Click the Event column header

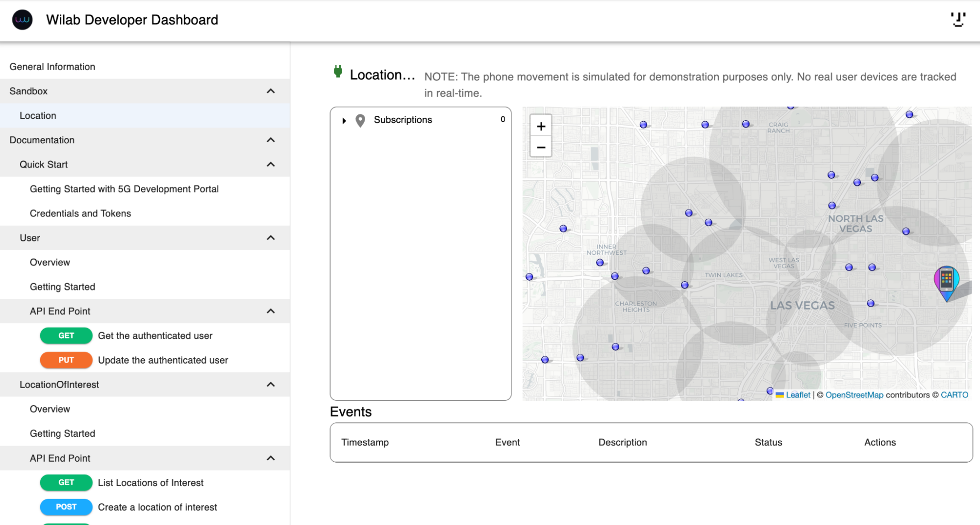(507, 443)
